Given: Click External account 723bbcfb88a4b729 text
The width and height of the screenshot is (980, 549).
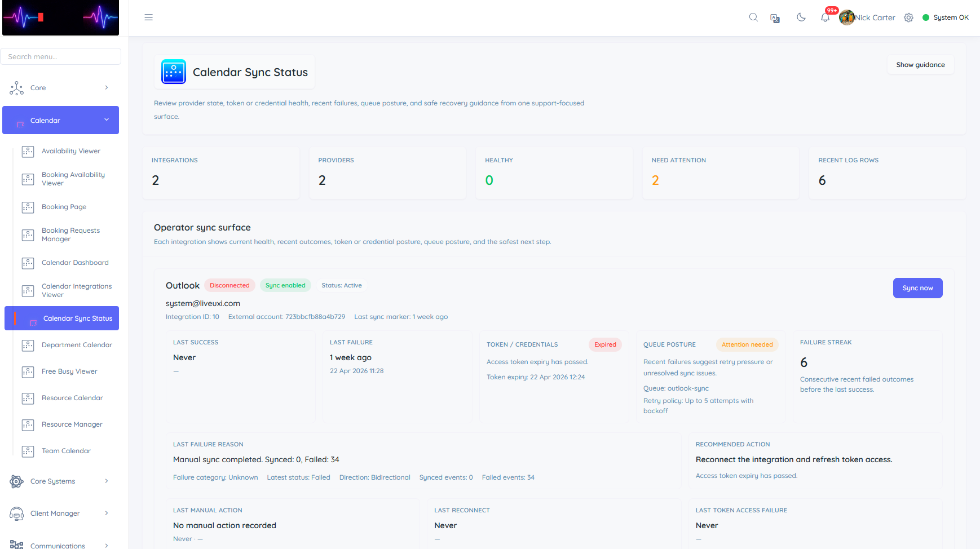Looking at the screenshot, I should pos(286,317).
